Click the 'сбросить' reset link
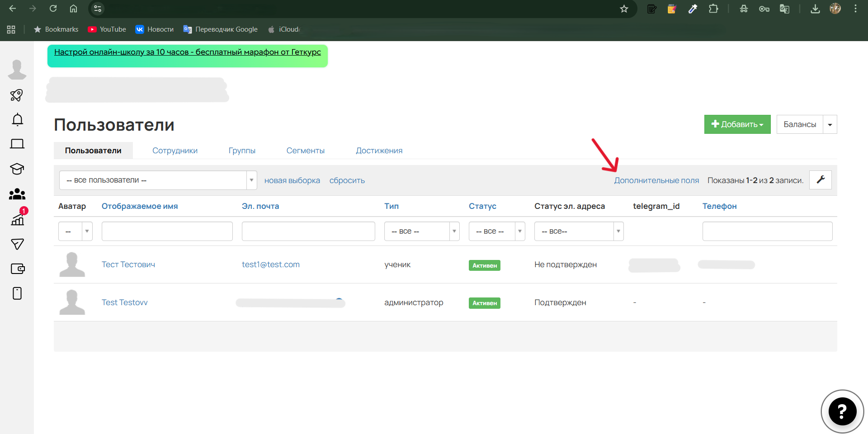Viewport: 868px width, 434px height. point(347,180)
